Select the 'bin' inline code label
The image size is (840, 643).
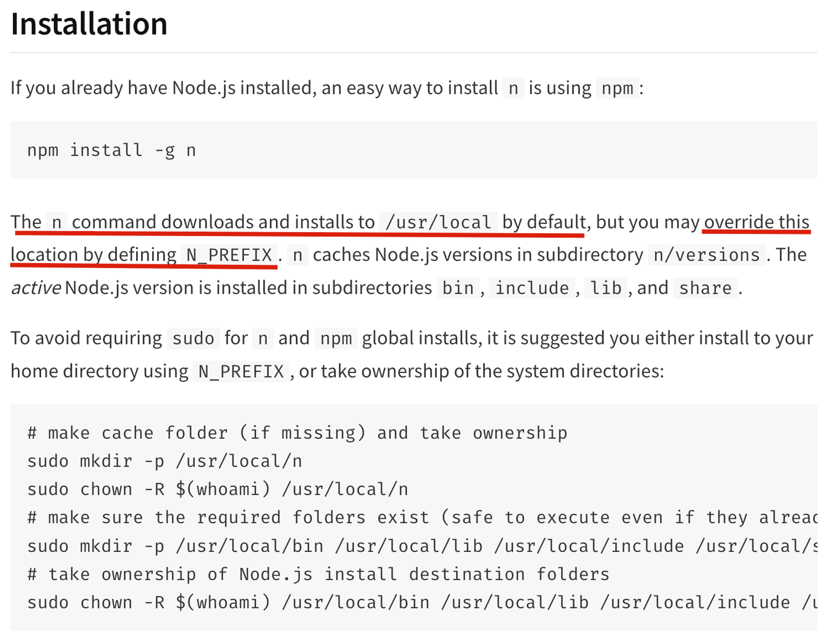[x=458, y=288]
